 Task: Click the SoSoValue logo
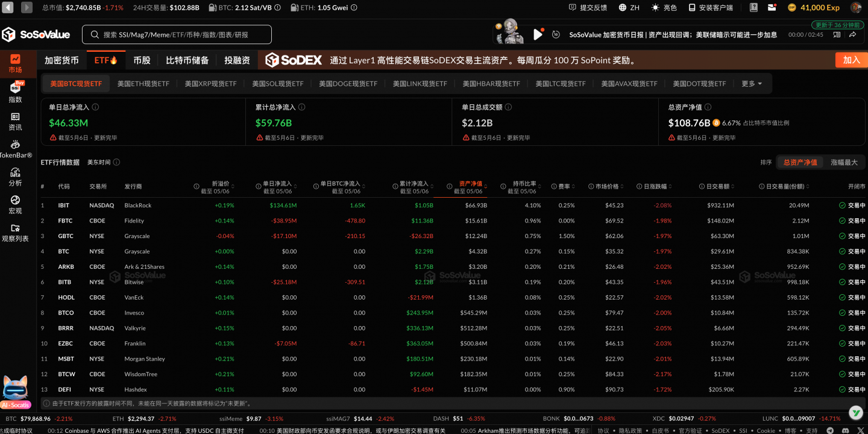[x=36, y=34]
